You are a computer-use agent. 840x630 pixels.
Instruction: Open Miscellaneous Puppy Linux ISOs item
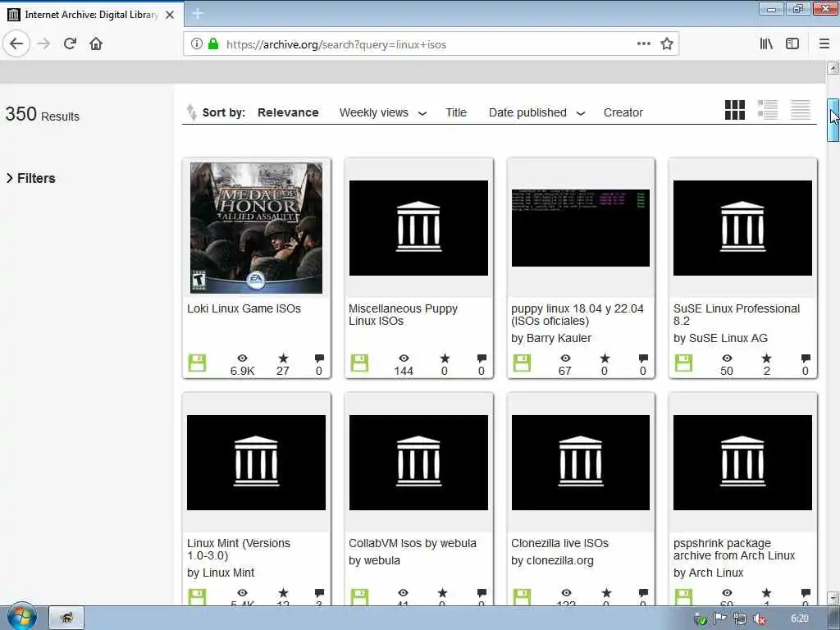(x=403, y=314)
